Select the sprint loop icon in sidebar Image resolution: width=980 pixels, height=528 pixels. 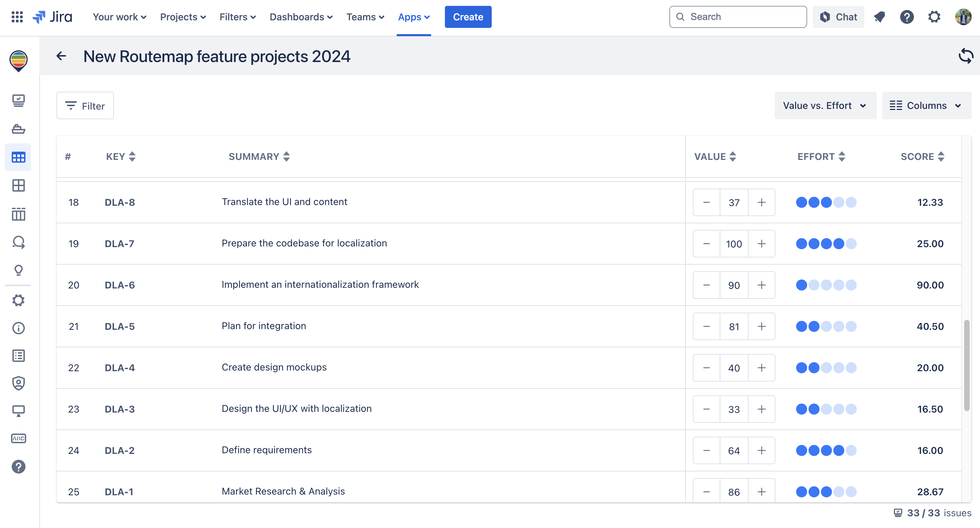tap(18, 243)
